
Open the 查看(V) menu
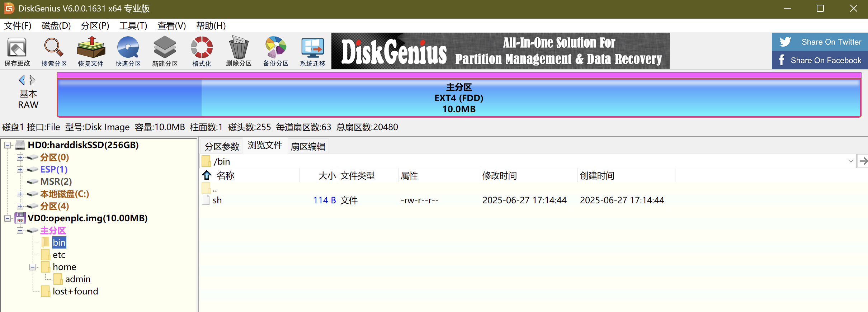(x=171, y=26)
